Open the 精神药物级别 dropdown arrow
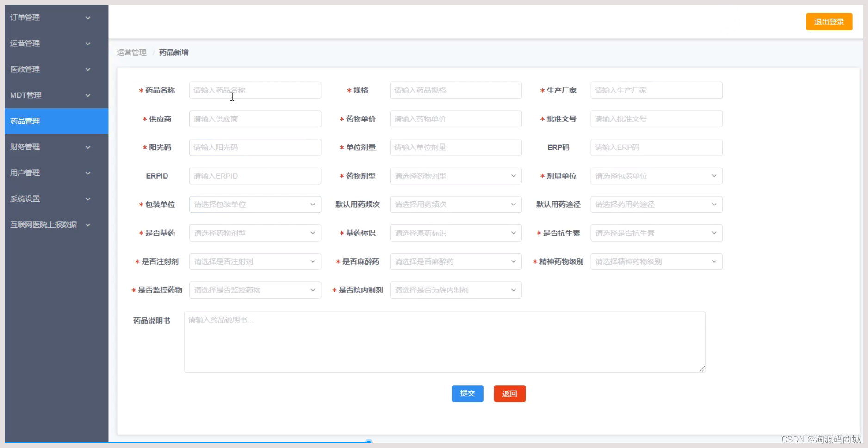This screenshot has height=448, width=868. pos(713,261)
